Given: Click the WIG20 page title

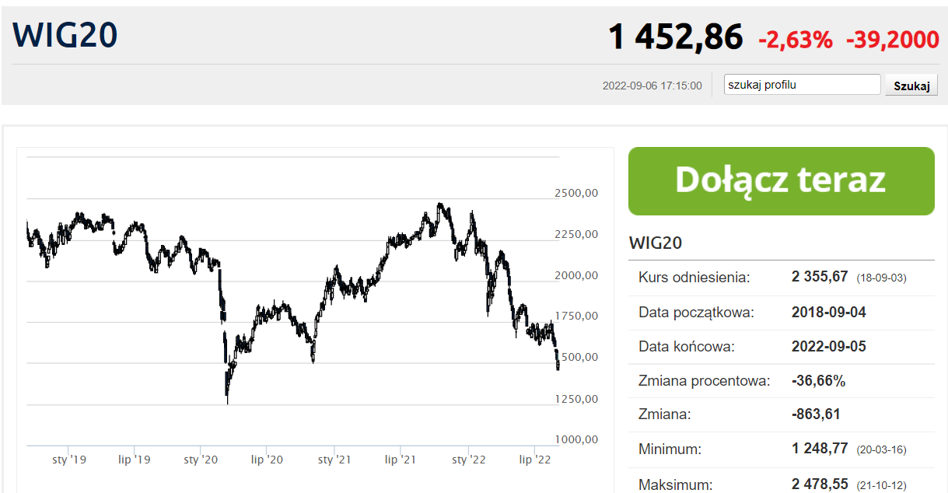Looking at the screenshot, I should pos(65,35).
